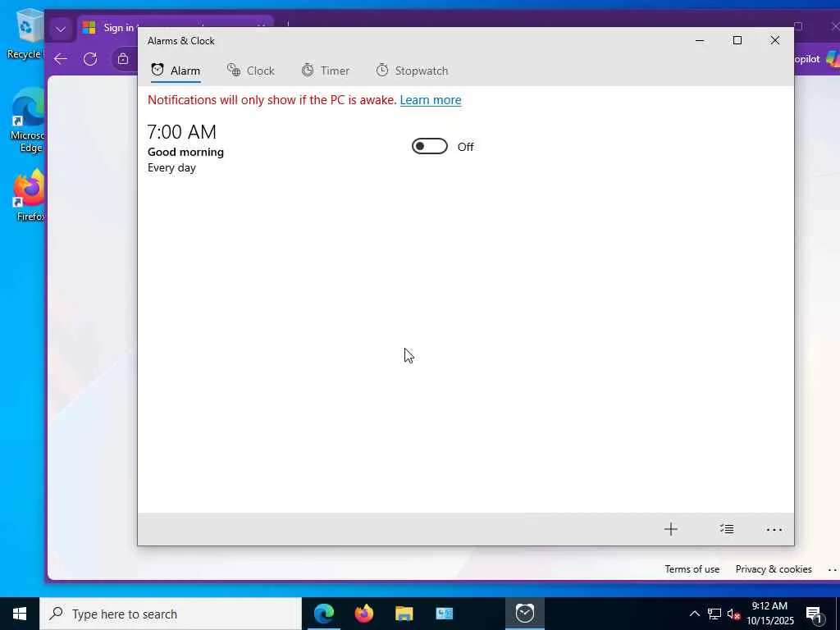This screenshot has width=840, height=630.
Task: Switch to the Alarm tab
Action: pyautogui.click(x=176, y=71)
